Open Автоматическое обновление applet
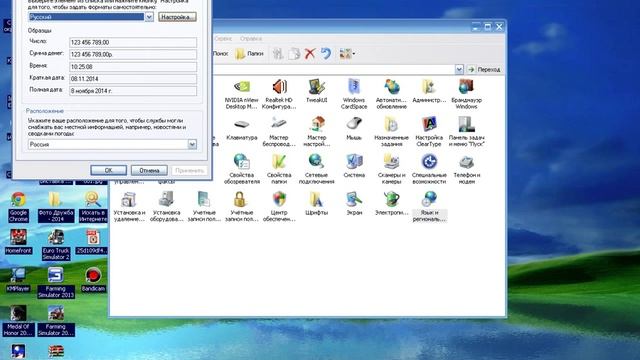The width and height of the screenshot is (640, 360). [x=391, y=94]
